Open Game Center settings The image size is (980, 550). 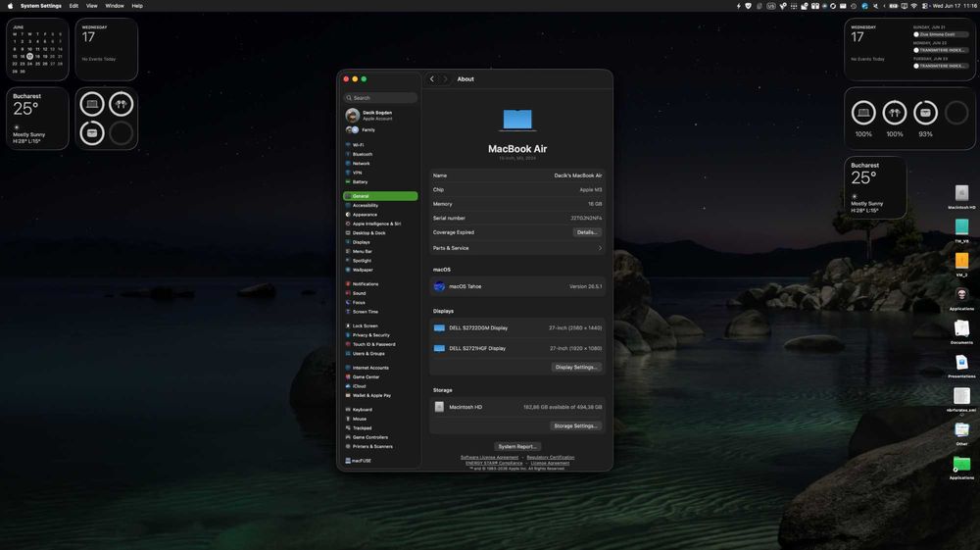point(380,376)
